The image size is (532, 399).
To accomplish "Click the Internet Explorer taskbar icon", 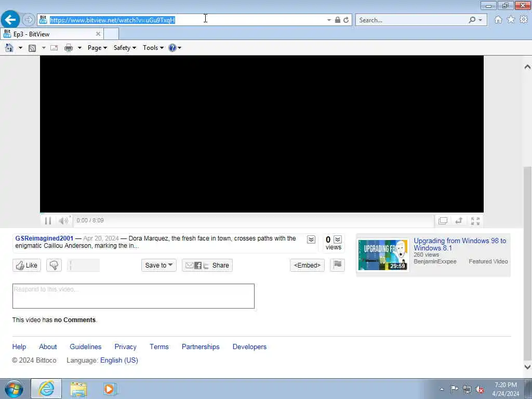I will tap(46, 389).
